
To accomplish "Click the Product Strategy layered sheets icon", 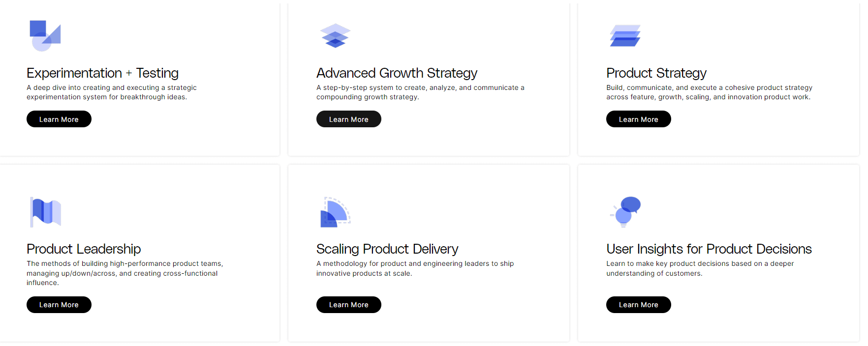I will tap(625, 35).
